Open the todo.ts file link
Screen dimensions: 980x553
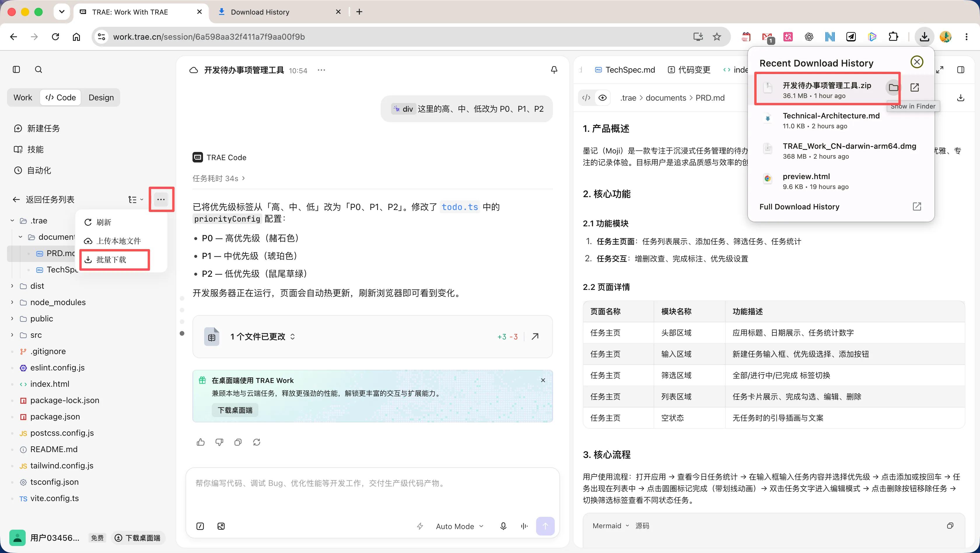(460, 207)
